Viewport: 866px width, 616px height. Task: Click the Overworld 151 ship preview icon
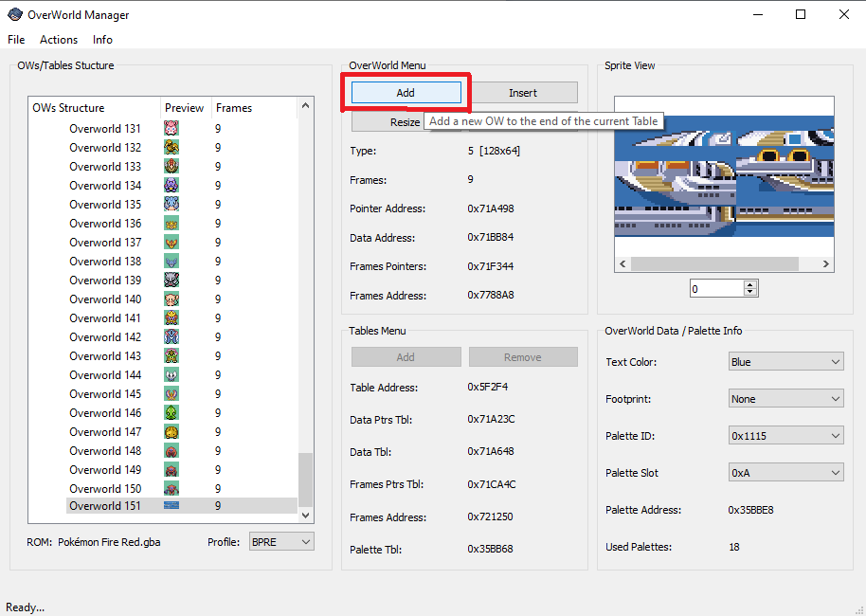point(171,506)
